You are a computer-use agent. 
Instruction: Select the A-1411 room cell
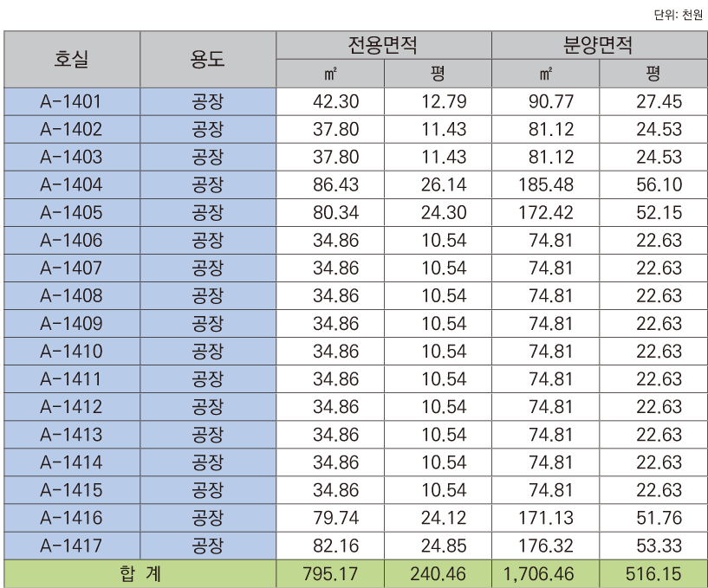[71, 379]
